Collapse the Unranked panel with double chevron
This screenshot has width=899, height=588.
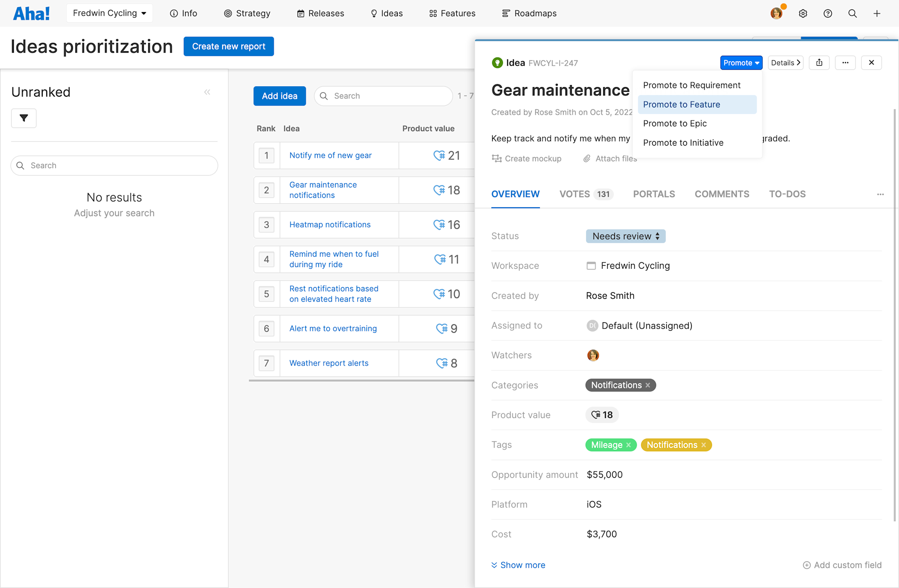coord(207,92)
